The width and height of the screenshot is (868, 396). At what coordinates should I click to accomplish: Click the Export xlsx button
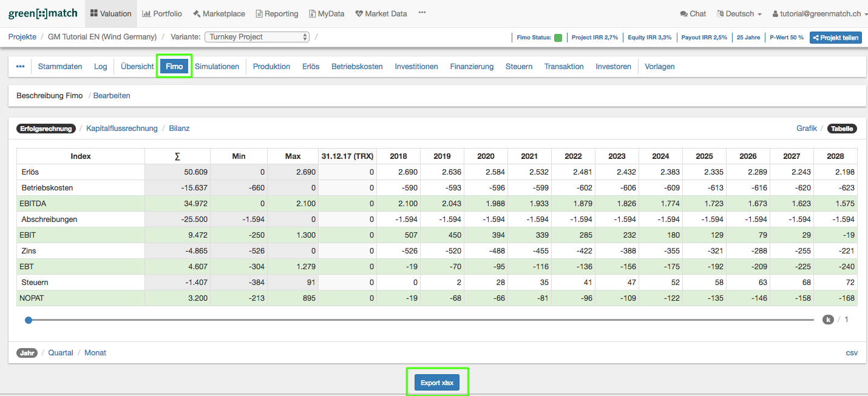click(x=437, y=382)
